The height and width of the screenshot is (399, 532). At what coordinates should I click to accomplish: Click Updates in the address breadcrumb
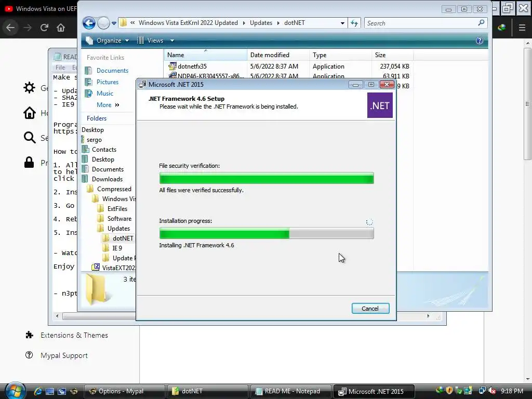click(x=261, y=23)
